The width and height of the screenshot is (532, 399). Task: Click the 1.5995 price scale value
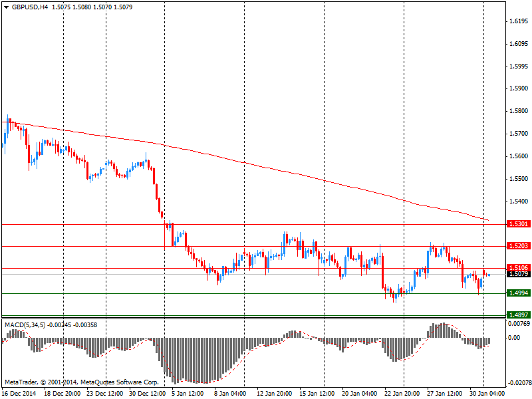pos(519,66)
